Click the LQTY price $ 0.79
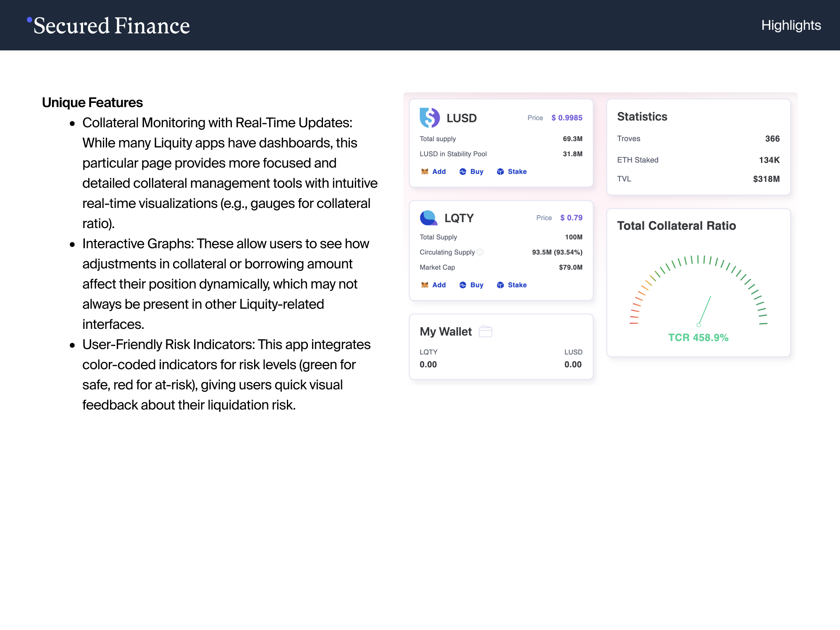Viewport: 840px width, 630px height. click(571, 218)
